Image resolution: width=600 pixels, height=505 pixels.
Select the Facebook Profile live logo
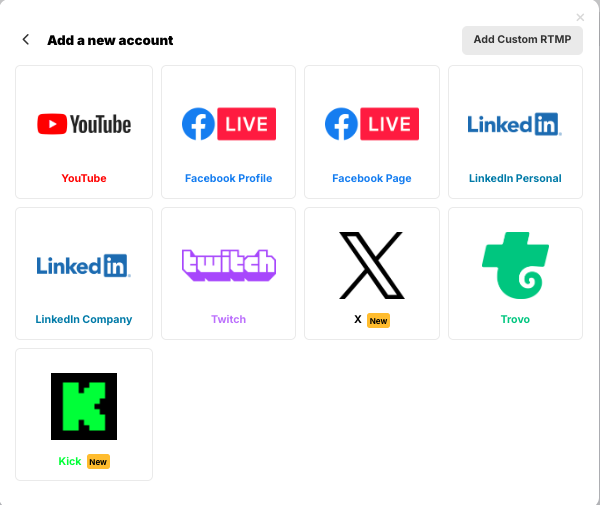click(x=229, y=124)
